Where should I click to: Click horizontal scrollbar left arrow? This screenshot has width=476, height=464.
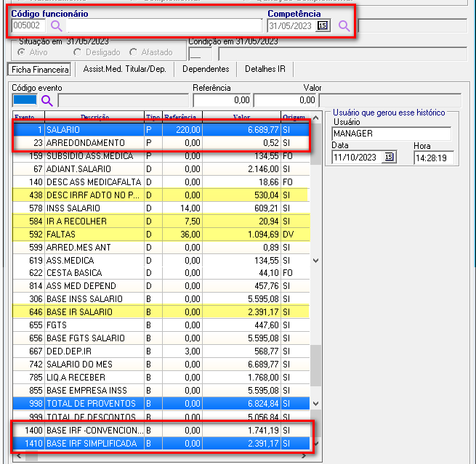point(19,456)
